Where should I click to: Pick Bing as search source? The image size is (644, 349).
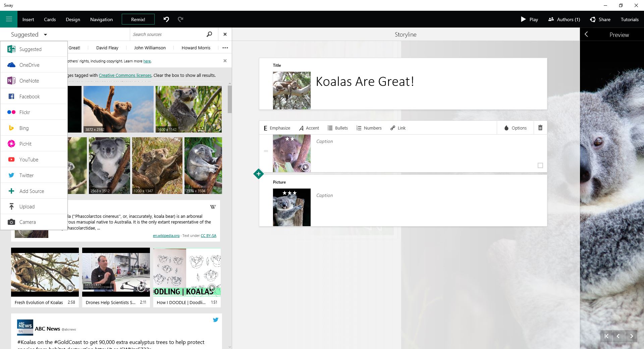point(34,128)
